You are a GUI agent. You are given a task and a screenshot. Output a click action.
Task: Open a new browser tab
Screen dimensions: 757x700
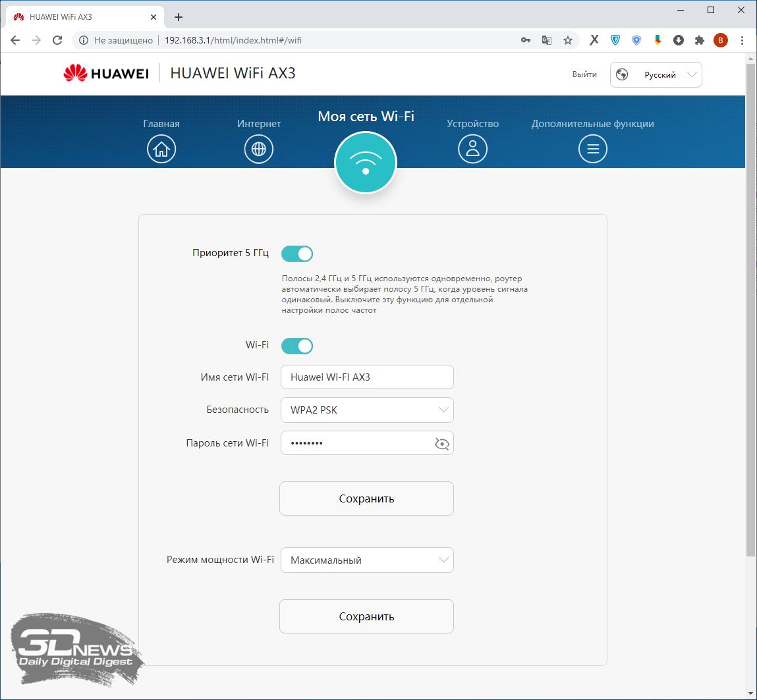click(x=179, y=17)
